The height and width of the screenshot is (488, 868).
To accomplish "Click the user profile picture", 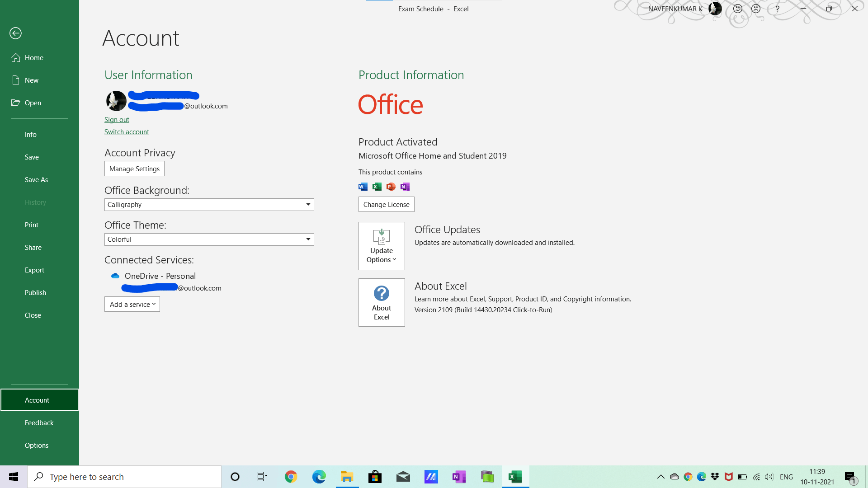I will pos(116,101).
